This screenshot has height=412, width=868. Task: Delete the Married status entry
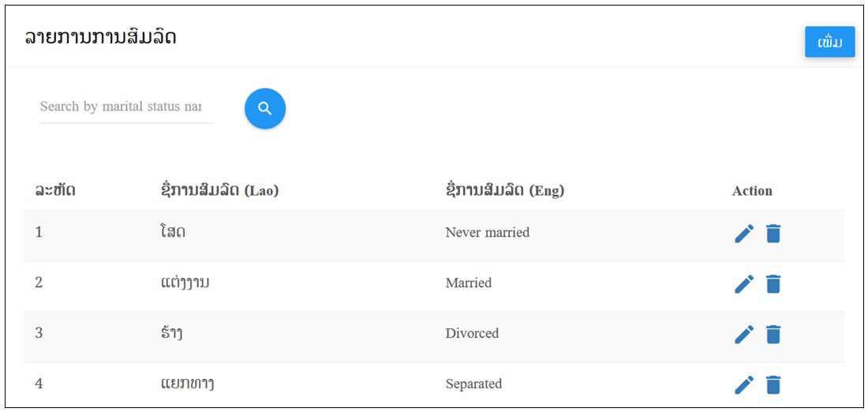click(773, 284)
